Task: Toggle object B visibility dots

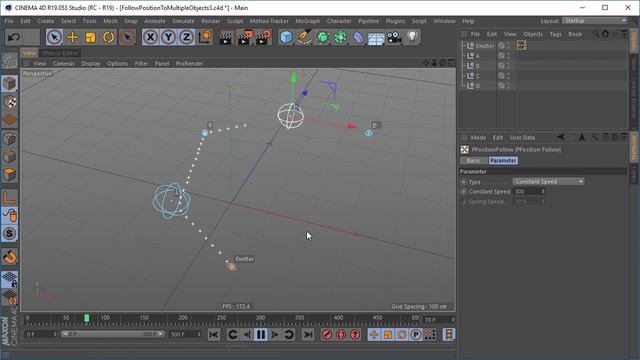Action: point(508,66)
